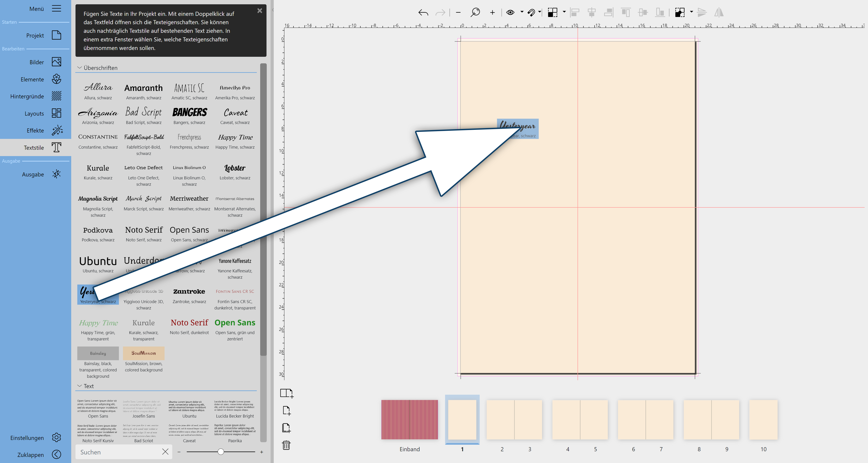Open the dropdown arrow next to the eye icon

coord(522,12)
